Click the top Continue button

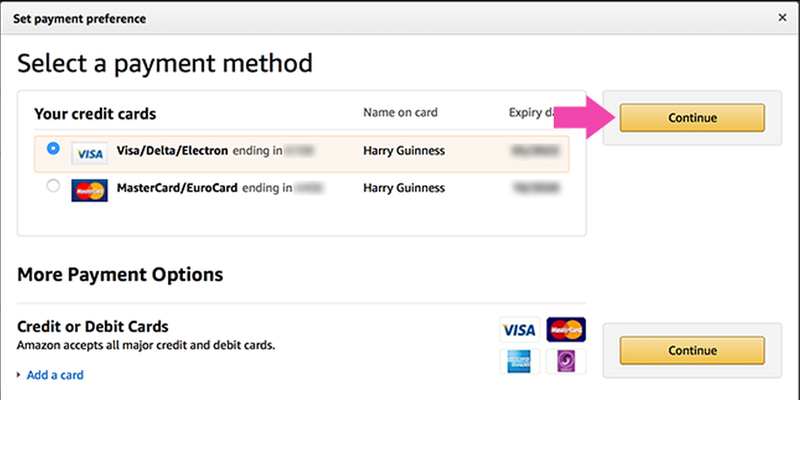tap(692, 118)
